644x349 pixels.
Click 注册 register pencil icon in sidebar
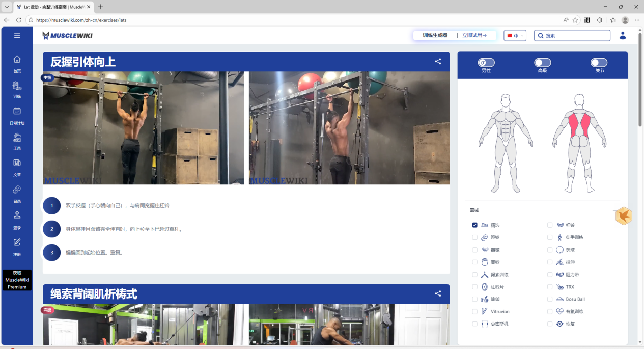[x=17, y=242]
